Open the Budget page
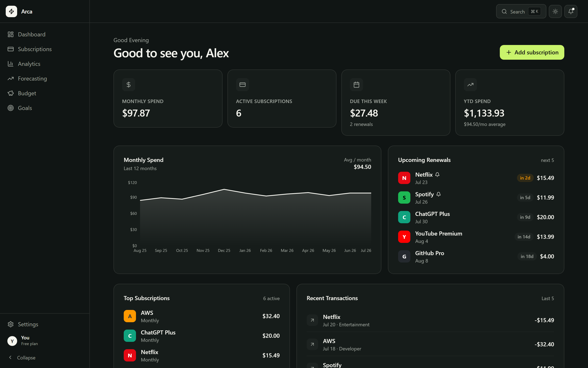The image size is (588, 368). click(x=45, y=93)
